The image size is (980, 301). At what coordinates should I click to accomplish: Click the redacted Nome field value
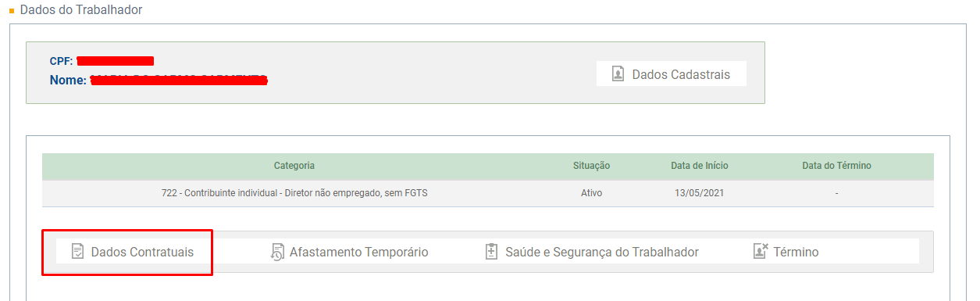click(179, 81)
